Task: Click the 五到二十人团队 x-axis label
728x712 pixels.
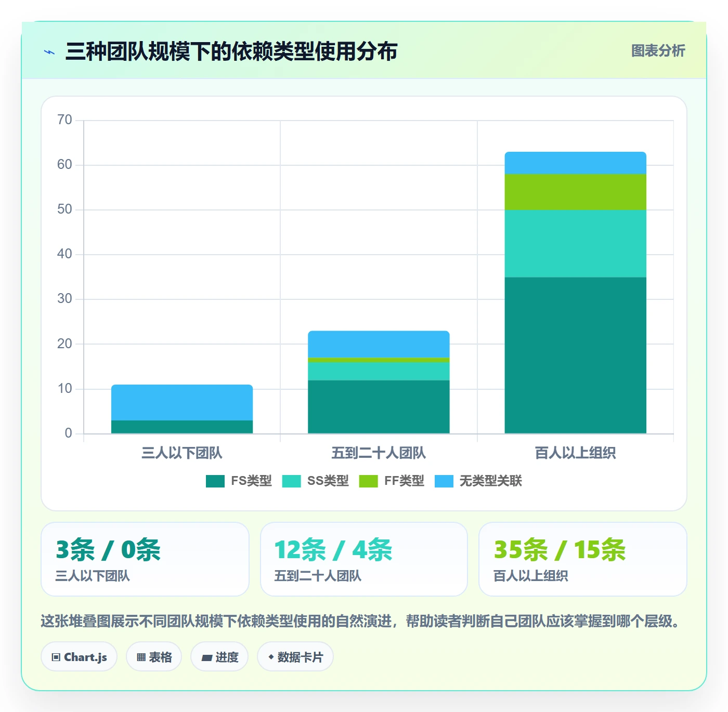Action: coord(379,453)
